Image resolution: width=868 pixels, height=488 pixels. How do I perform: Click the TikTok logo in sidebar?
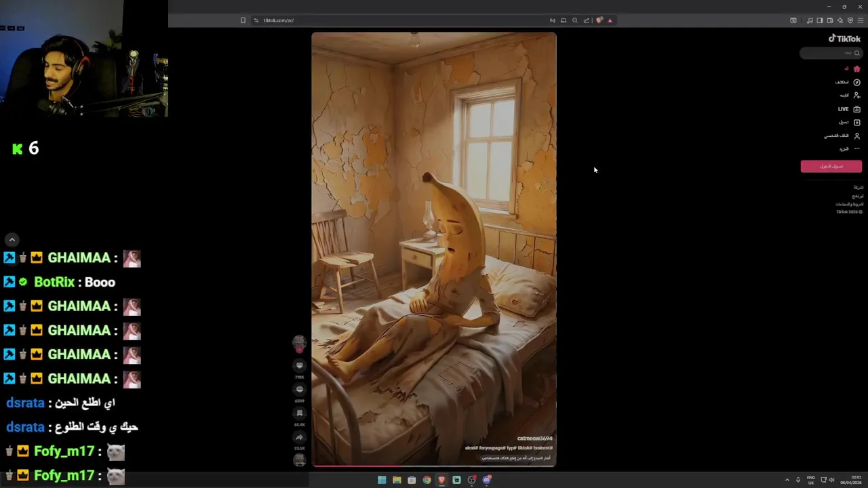(x=844, y=39)
